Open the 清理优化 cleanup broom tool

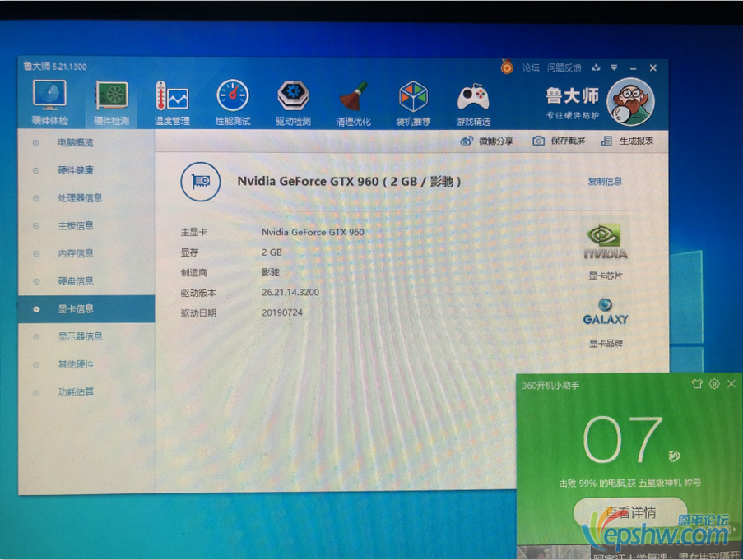coord(354,102)
